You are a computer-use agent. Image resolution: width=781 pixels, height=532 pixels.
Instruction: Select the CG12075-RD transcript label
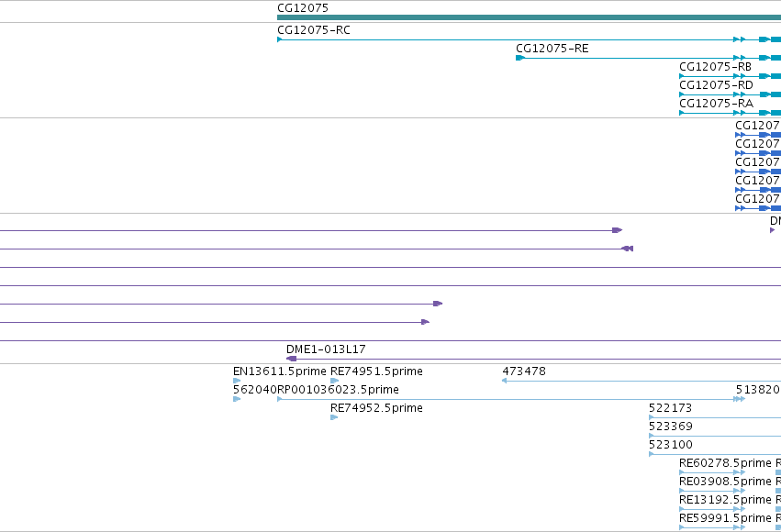click(x=716, y=85)
